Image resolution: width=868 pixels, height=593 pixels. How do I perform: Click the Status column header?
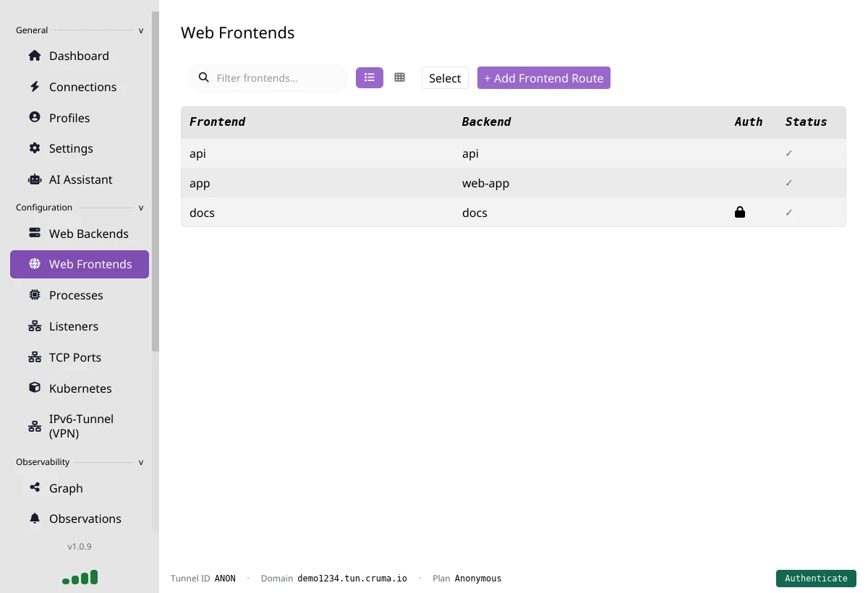pyautogui.click(x=806, y=121)
